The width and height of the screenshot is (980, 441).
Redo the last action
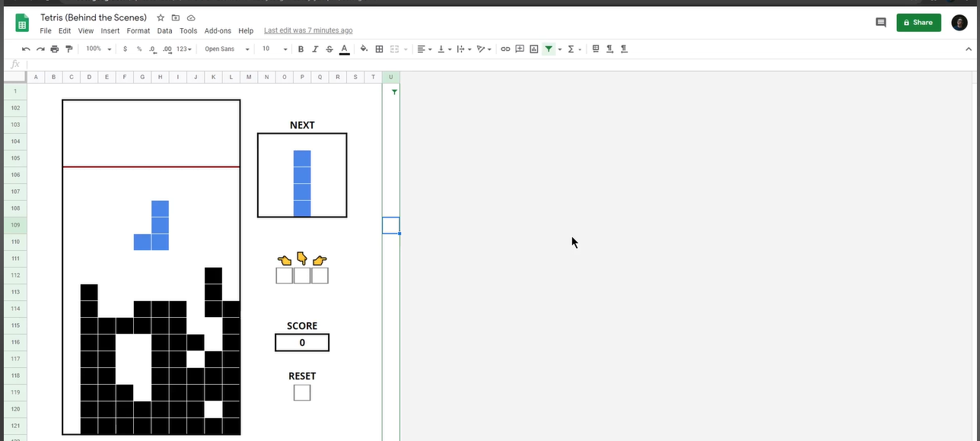(40, 49)
